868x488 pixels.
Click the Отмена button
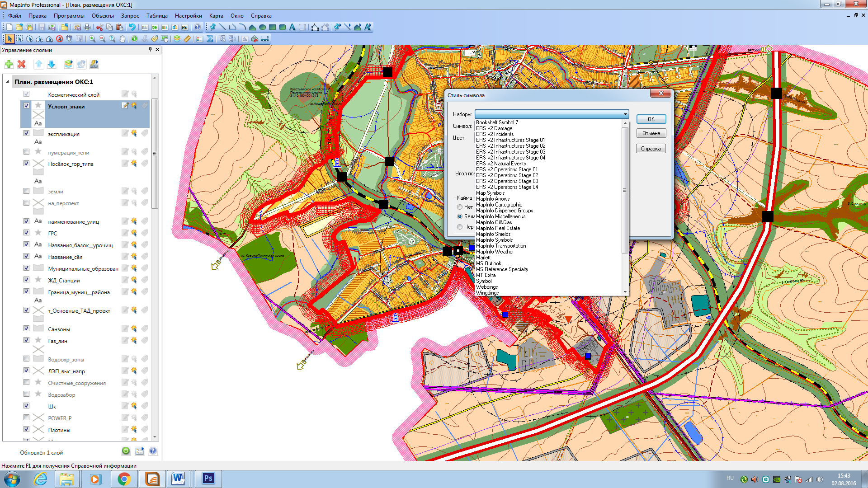651,133
